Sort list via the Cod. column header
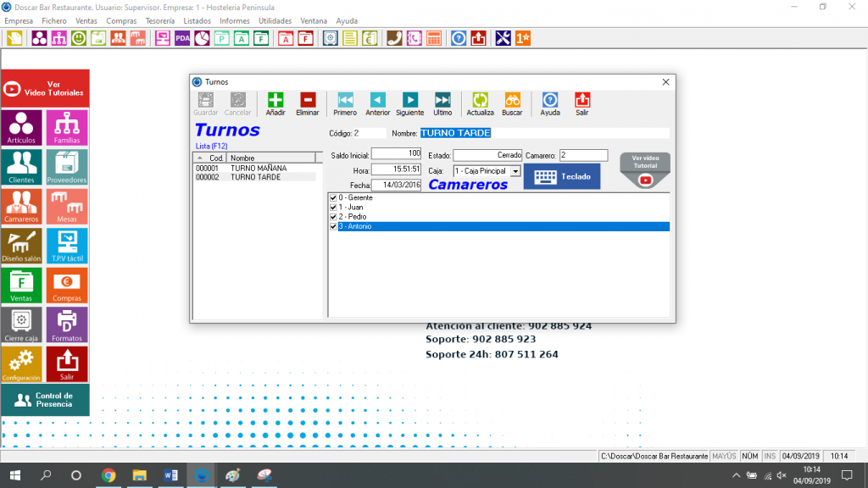Image resolution: width=868 pixels, height=488 pixels. click(210, 158)
